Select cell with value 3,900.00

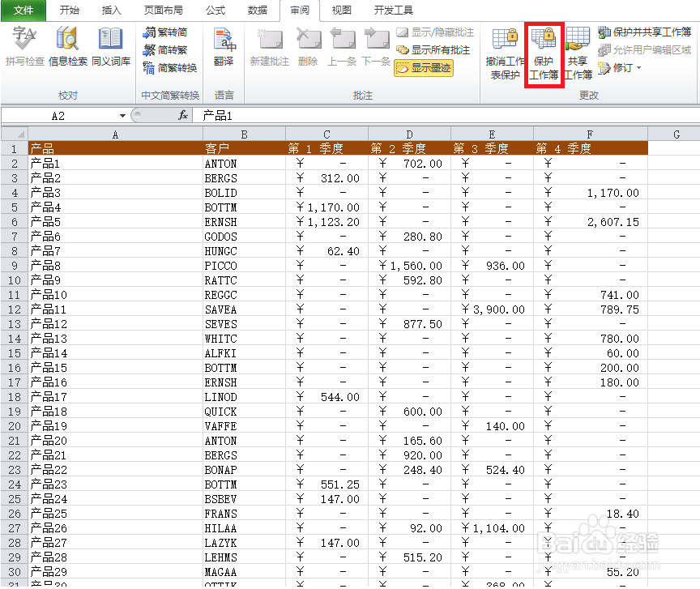[x=492, y=309]
